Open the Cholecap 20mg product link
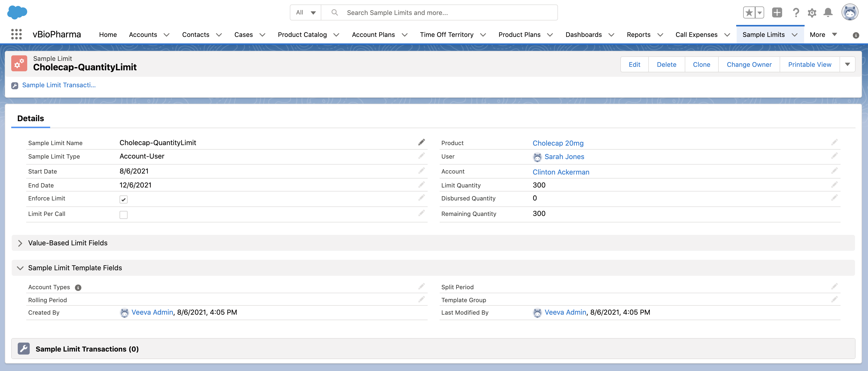 click(558, 143)
